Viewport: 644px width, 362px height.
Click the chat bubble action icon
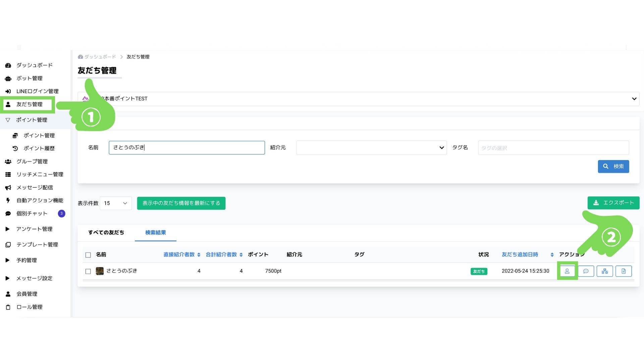click(x=586, y=271)
